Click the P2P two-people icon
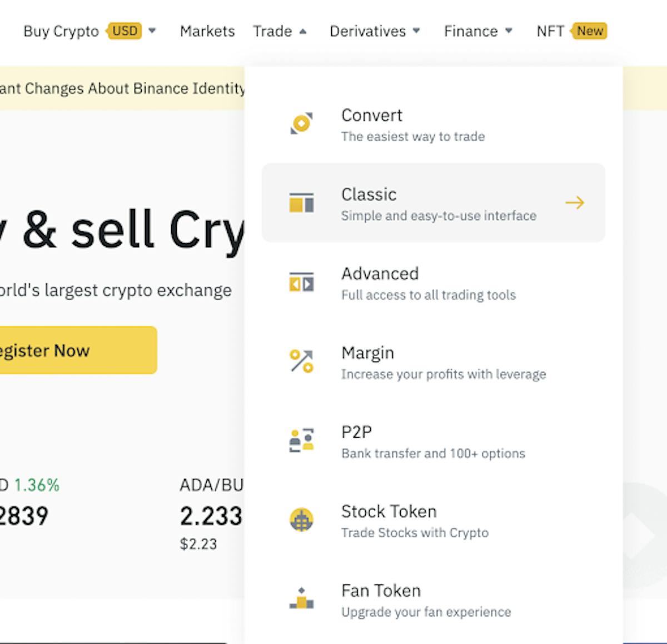 point(302,440)
